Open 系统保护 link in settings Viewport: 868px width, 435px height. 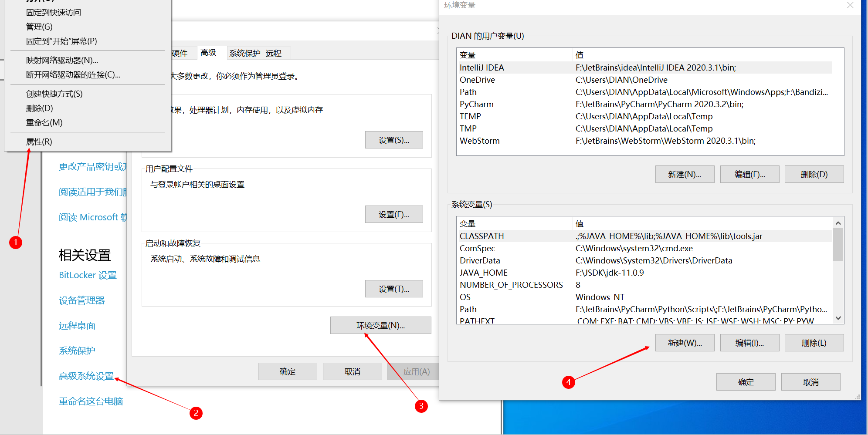(77, 351)
